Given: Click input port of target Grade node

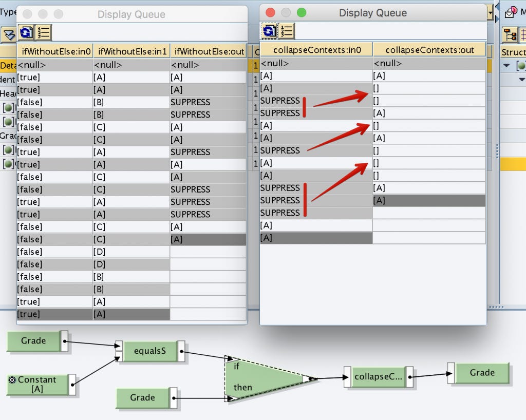Looking at the screenshot, I should pyautogui.click(x=451, y=373).
